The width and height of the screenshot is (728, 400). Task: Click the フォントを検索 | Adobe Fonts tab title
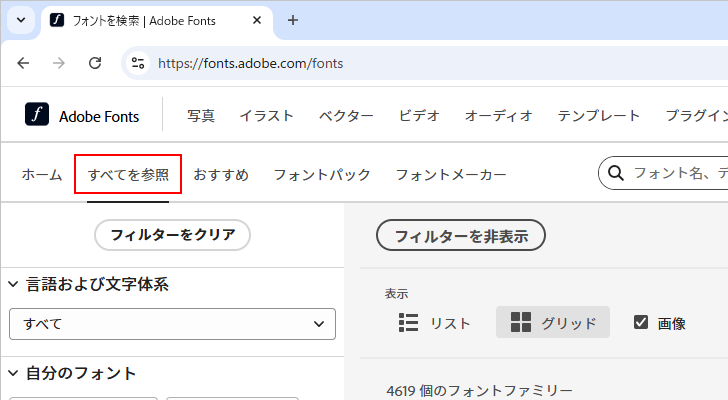(x=144, y=21)
